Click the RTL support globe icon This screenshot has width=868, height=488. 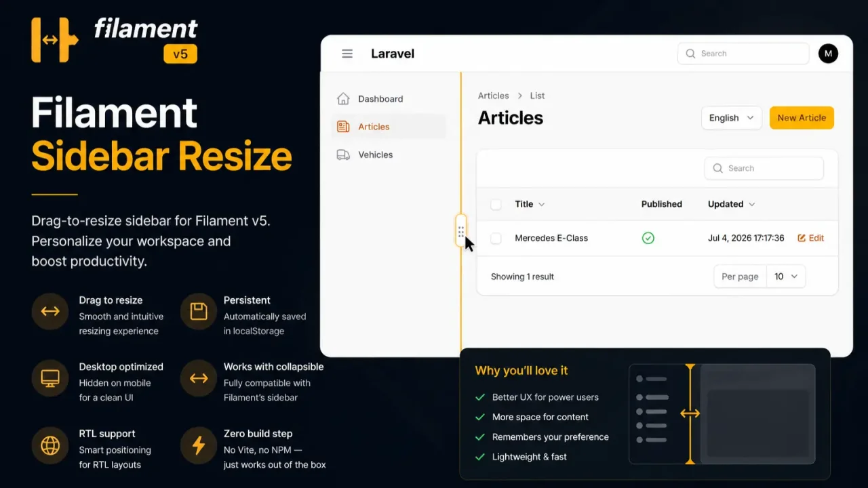(50, 445)
